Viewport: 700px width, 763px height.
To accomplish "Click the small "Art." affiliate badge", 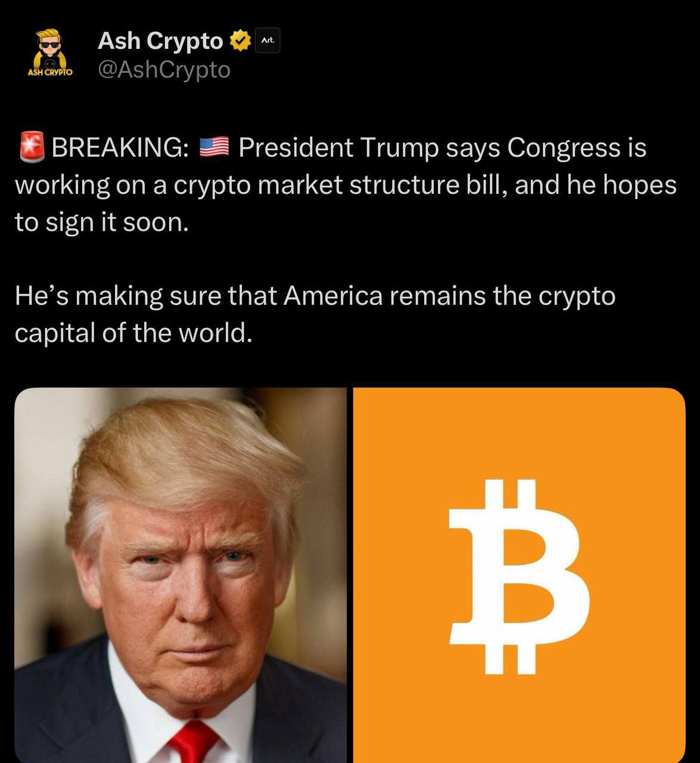I will [x=267, y=41].
